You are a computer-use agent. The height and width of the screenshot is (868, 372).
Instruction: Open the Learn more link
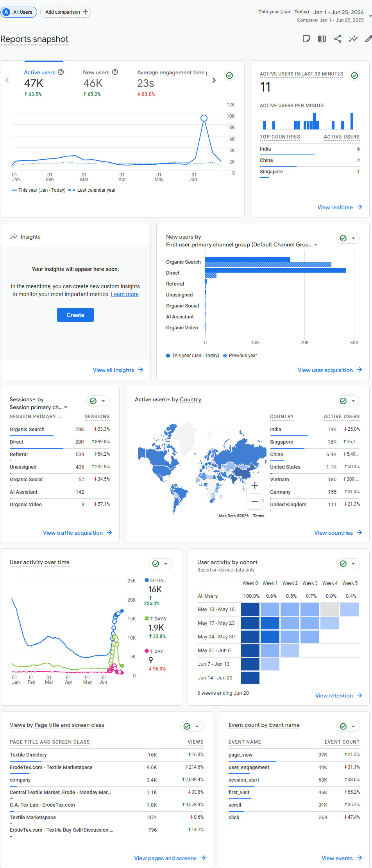(125, 294)
